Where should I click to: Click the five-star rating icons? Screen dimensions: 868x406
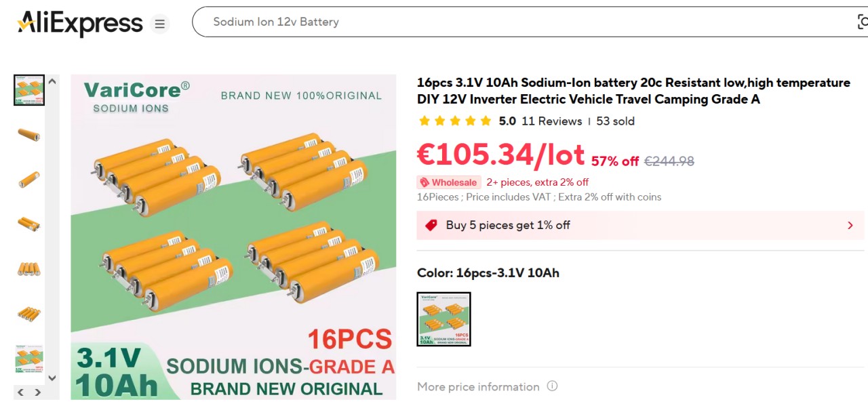454,121
